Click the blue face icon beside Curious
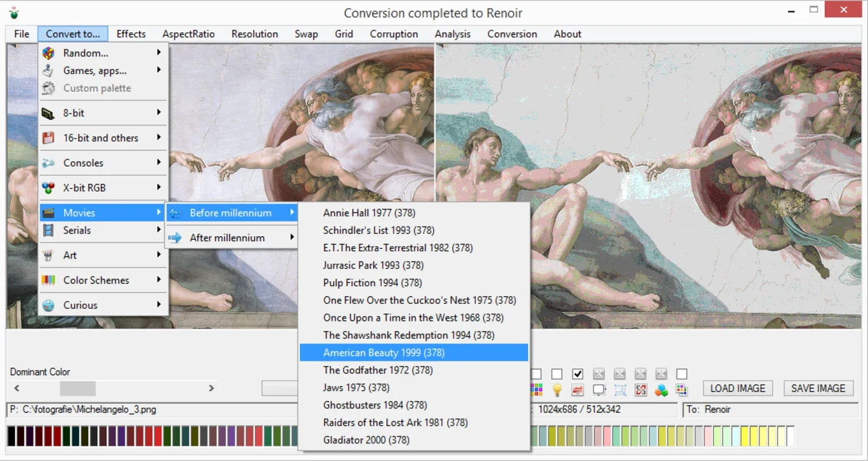The width and height of the screenshot is (868, 461). click(48, 305)
